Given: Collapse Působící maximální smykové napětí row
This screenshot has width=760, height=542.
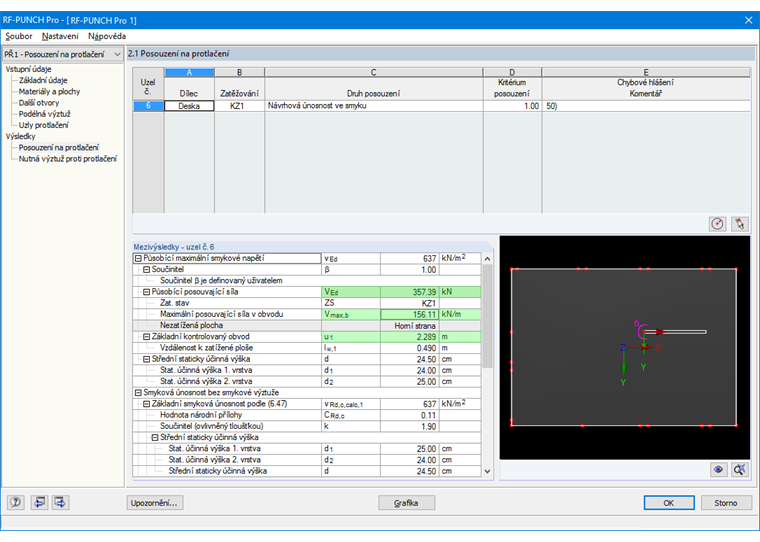Looking at the screenshot, I should 138,258.
